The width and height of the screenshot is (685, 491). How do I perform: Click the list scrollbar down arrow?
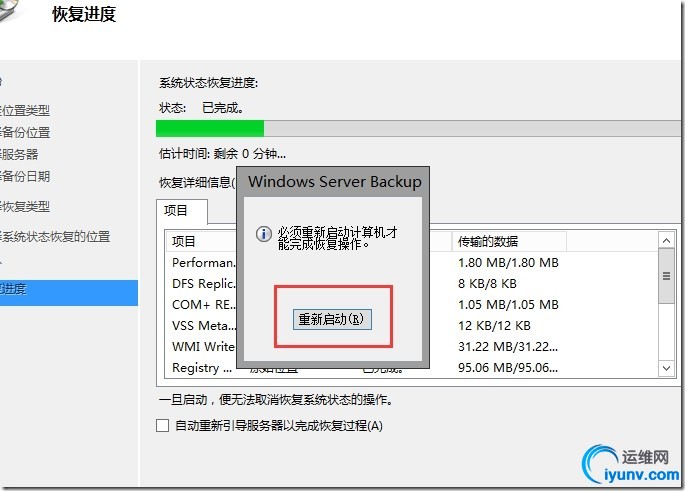tap(667, 368)
